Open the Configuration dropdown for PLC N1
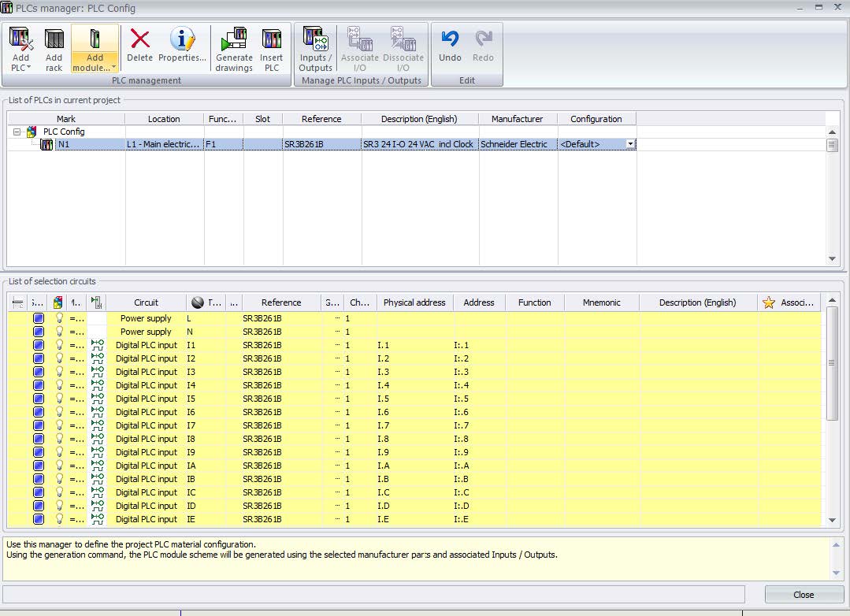The image size is (850, 616). tap(629, 143)
